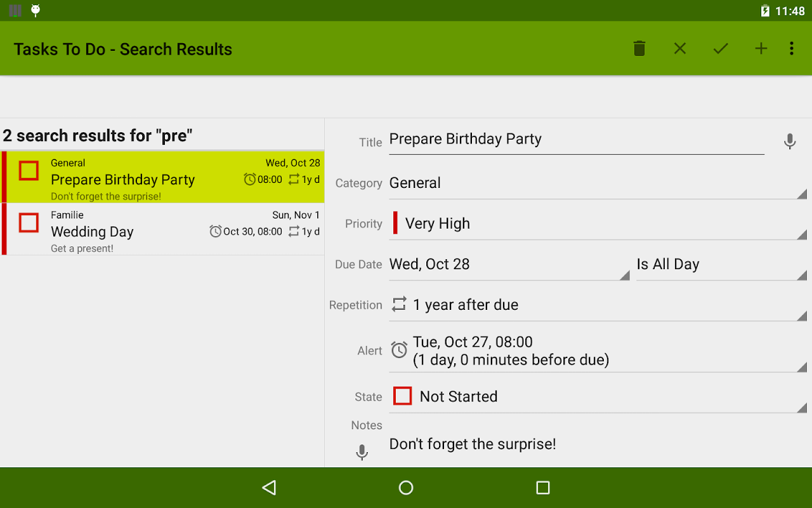
Task: Tap alarm icon on Wedding Day row
Action: pos(216,232)
